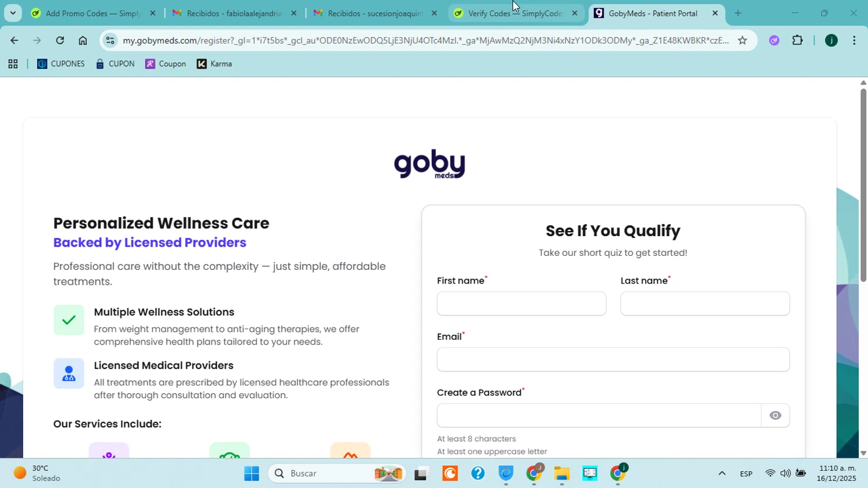Open the volume speaker icon
The image size is (868, 488).
click(x=785, y=474)
